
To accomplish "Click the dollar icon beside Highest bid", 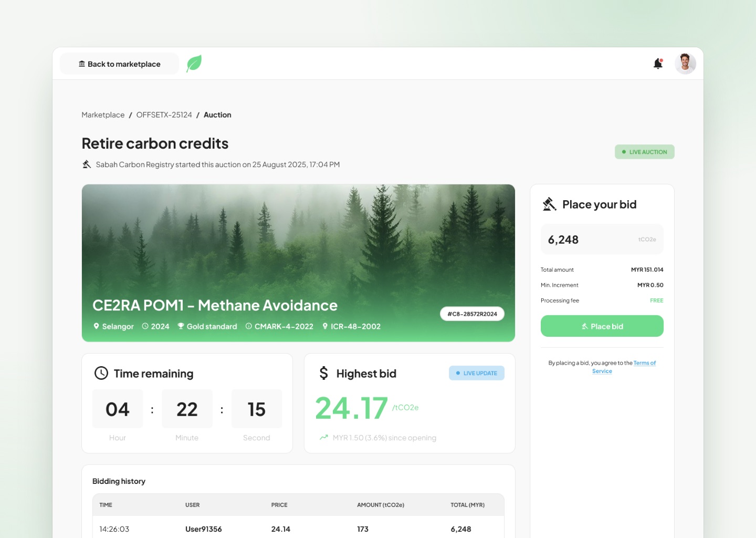I will [x=324, y=373].
